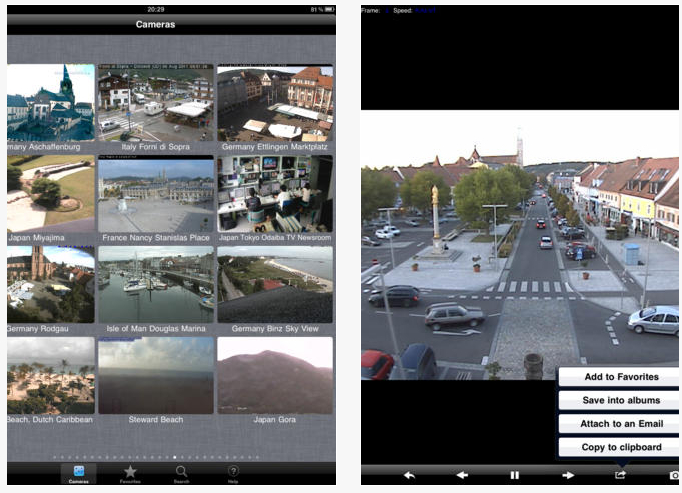Choose Add to Favorites

click(619, 377)
